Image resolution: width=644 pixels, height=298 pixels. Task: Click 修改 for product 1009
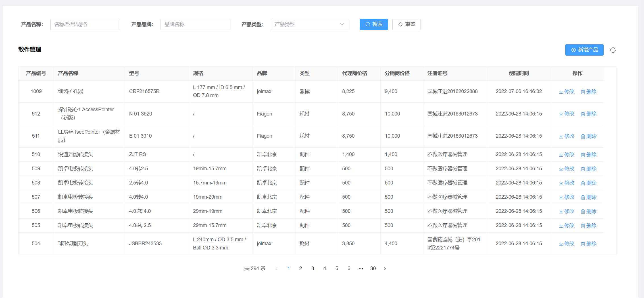tap(567, 91)
